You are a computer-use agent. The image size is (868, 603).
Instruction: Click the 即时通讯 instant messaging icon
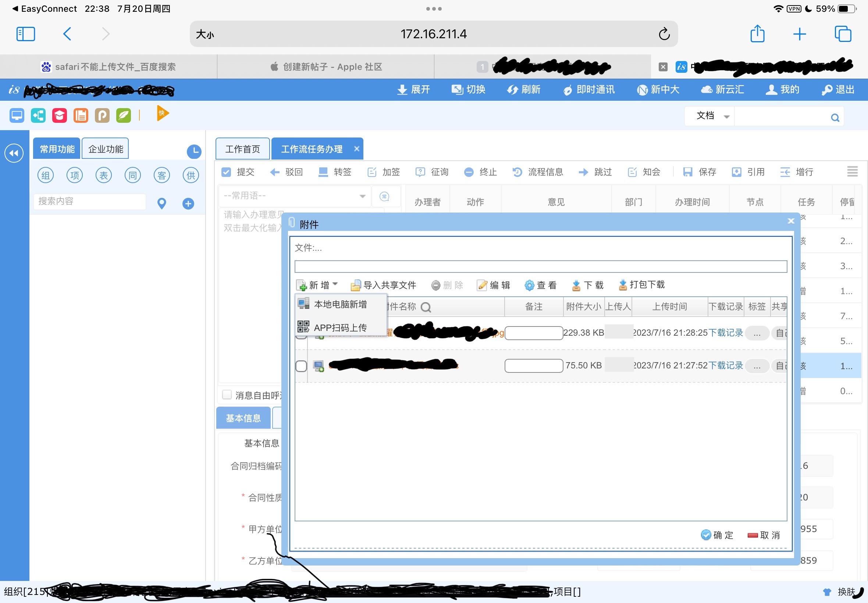pyautogui.click(x=568, y=90)
